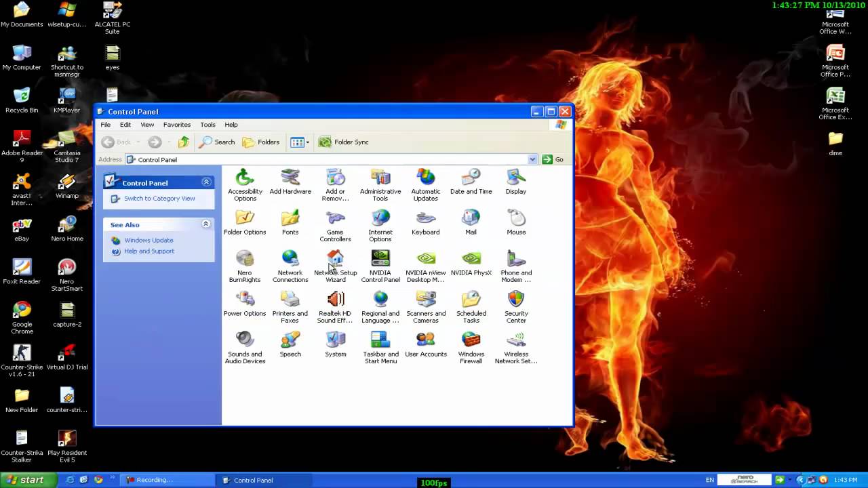Open the View menu
The width and height of the screenshot is (868, 488).
tap(147, 125)
